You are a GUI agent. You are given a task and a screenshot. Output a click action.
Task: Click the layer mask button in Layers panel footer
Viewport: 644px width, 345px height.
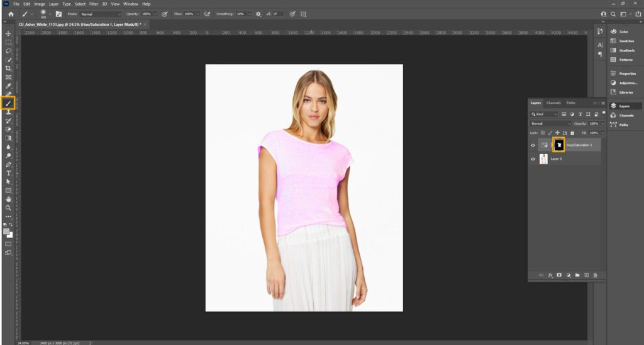[559, 275]
